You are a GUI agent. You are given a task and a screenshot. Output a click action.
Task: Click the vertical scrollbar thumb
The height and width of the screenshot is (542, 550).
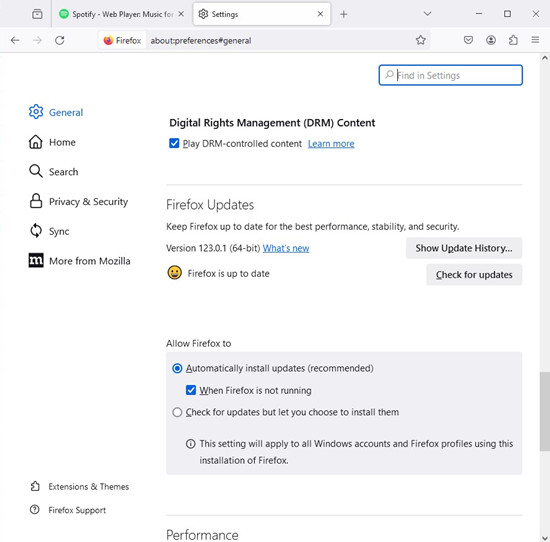point(544,411)
